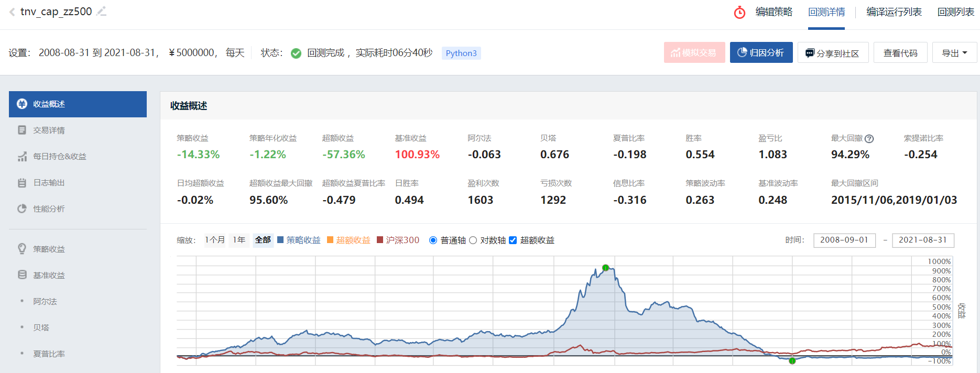Open 回测列表 tab
The height and width of the screenshot is (373, 980).
(x=956, y=12)
